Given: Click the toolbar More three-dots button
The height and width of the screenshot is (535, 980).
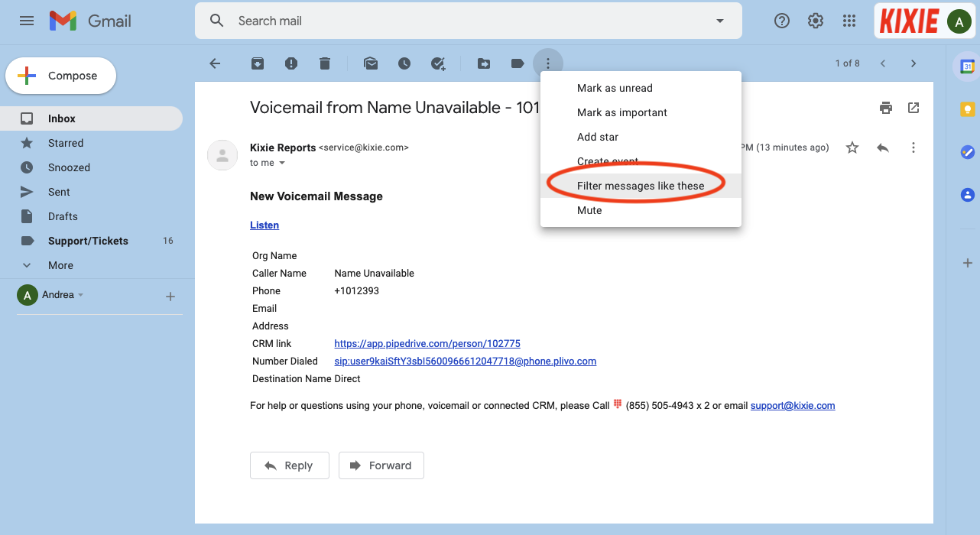Looking at the screenshot, I should coord(548,63).
